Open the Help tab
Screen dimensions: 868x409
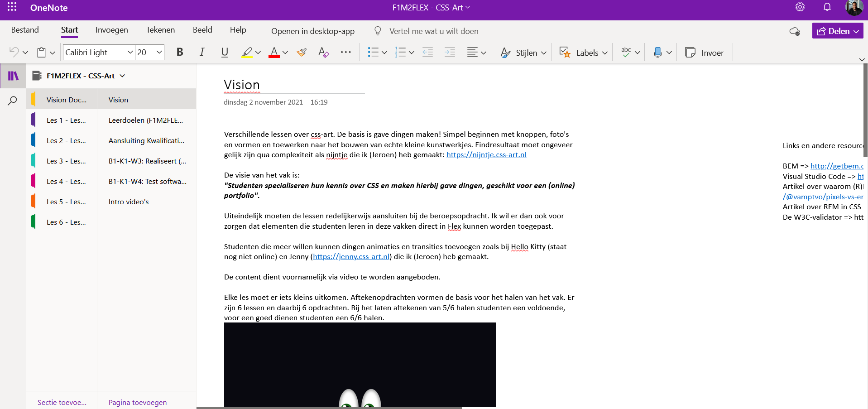point(238,30)
